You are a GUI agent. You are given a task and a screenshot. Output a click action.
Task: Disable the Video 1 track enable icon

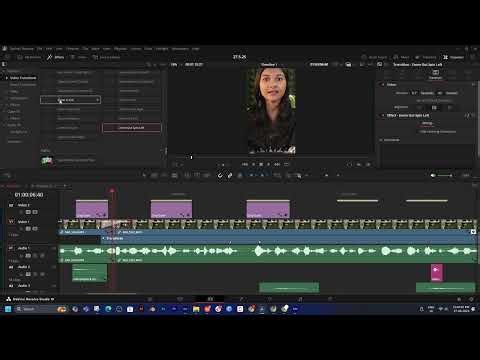[35, 229]
